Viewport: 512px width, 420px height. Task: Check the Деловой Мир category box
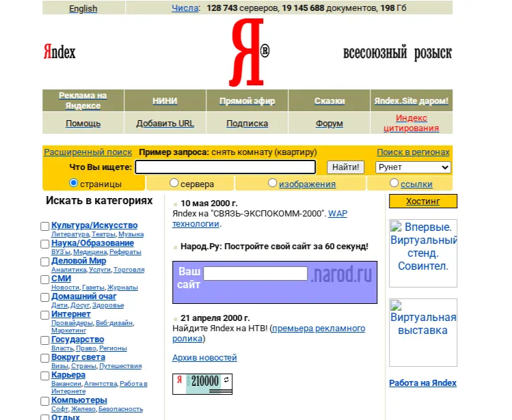[x=44, y=262]
